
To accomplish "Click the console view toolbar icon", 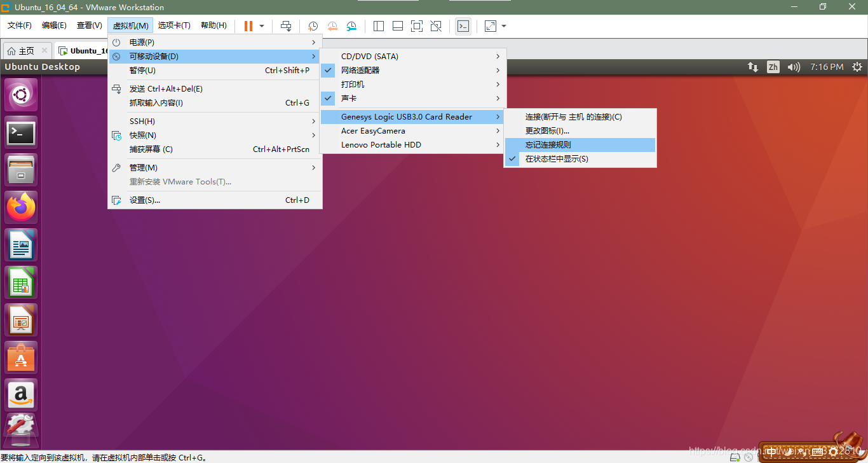I will pyautogui.click(x=463, y=26).
